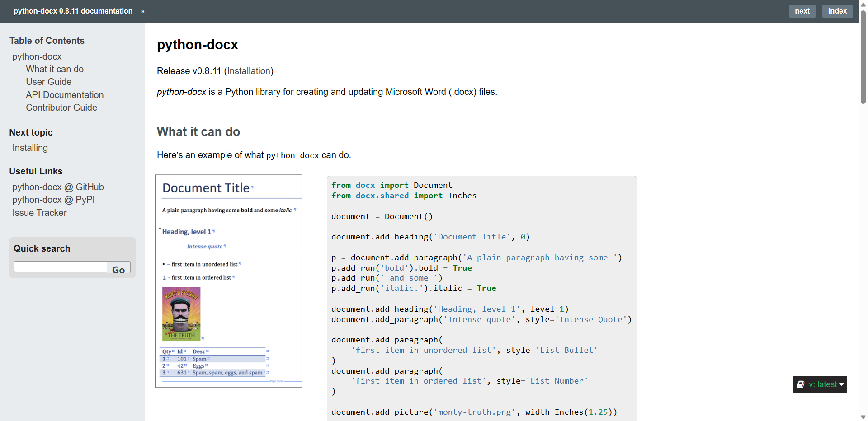Open the Issue Tracker link
Image resolution: width=868 pixels, height=421 pixels.
[x=39, y=213]
